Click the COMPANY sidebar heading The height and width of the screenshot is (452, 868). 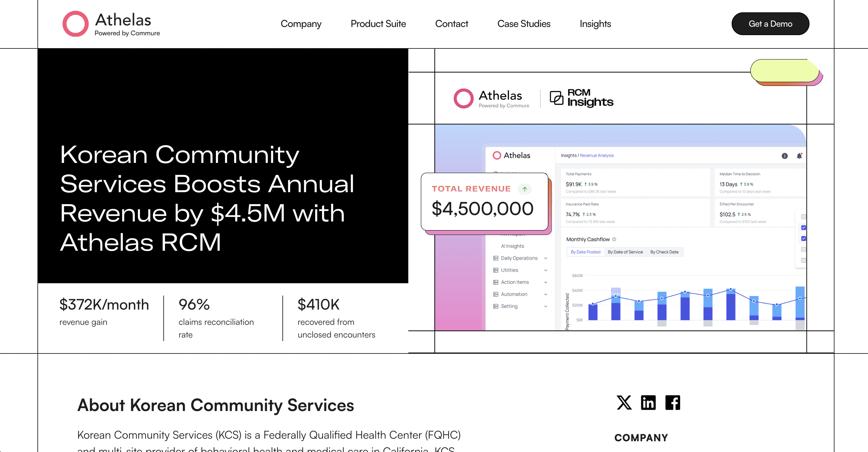coord(641,437)
